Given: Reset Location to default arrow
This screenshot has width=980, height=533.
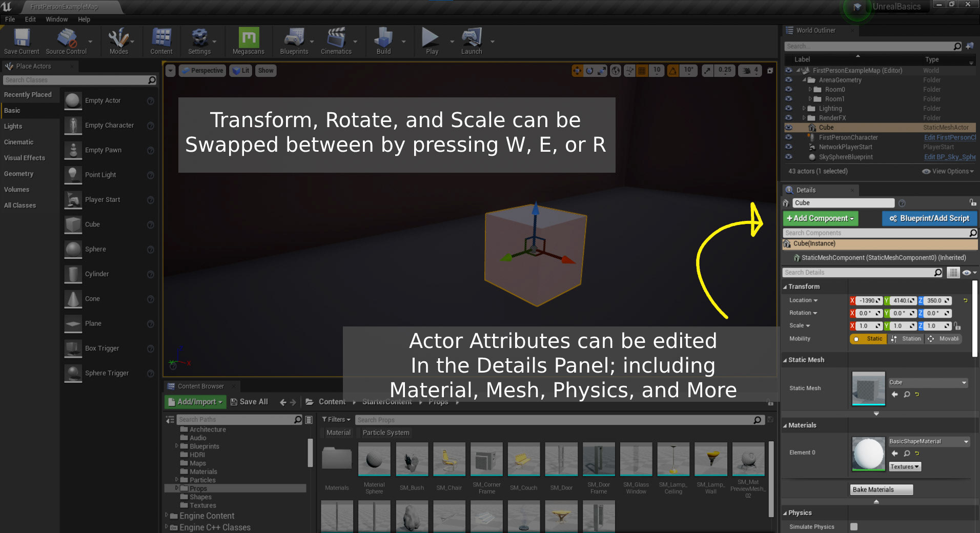Looking at the screenshot, I should [965, 300].
